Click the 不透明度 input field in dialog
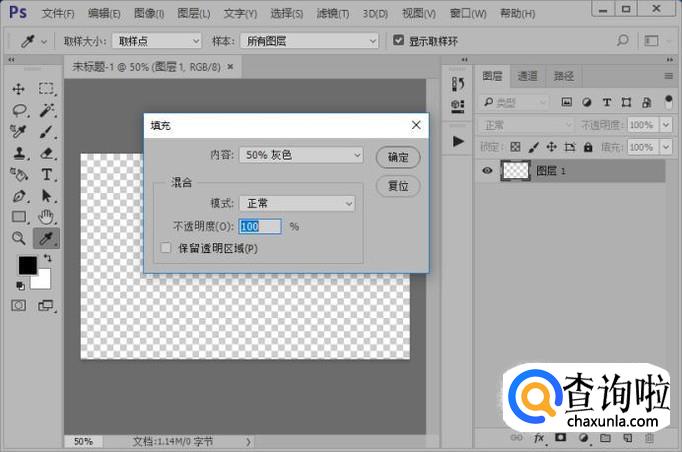This screenshot has height=452, width=682. point(260,226)
